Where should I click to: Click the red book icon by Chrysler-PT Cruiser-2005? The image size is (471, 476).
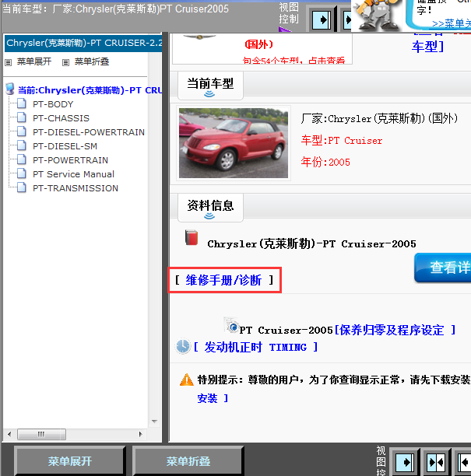pyautogui.click(x=192, y=238)
